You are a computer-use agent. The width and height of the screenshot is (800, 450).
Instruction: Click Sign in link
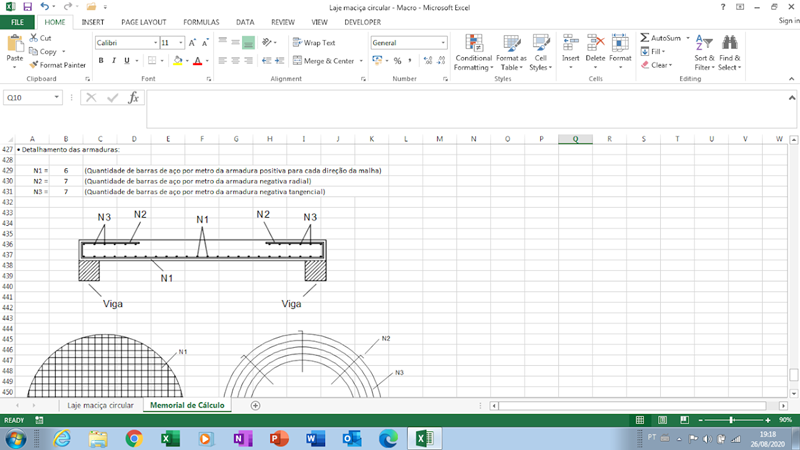[788, 20]
